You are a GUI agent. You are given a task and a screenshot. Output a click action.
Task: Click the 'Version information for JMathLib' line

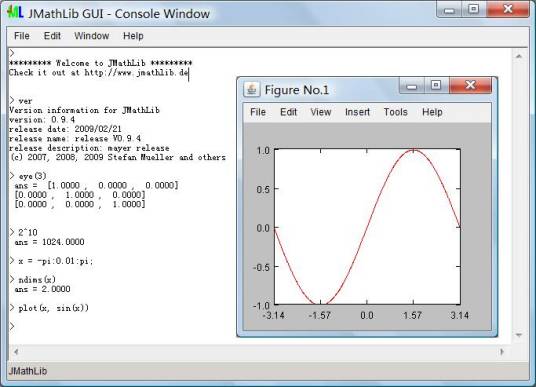84,110
